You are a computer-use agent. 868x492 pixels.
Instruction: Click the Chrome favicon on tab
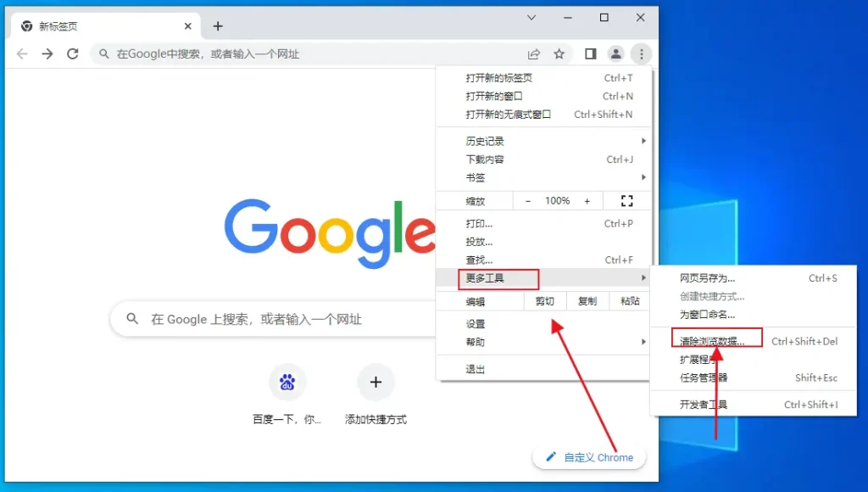[x=26, y=26]
